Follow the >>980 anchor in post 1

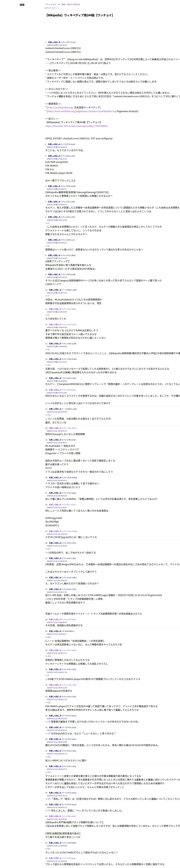(50, 93)
